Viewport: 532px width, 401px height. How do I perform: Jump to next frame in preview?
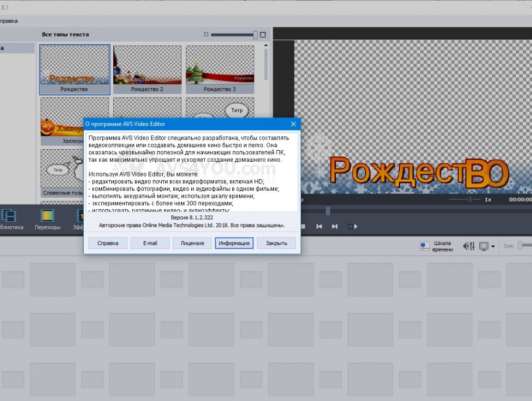[334, 227]
